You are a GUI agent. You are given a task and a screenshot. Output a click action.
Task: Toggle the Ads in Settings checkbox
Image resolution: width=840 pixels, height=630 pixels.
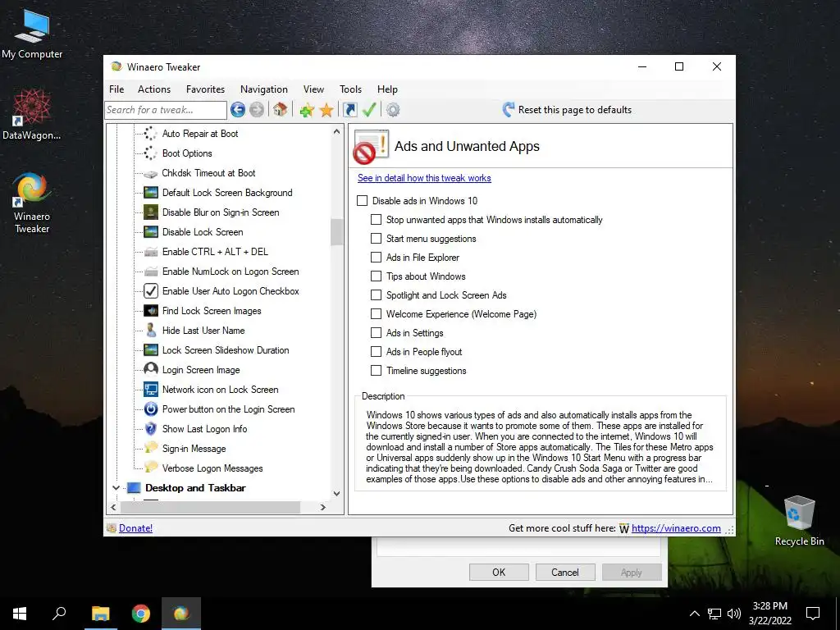(x=376, y=333)
